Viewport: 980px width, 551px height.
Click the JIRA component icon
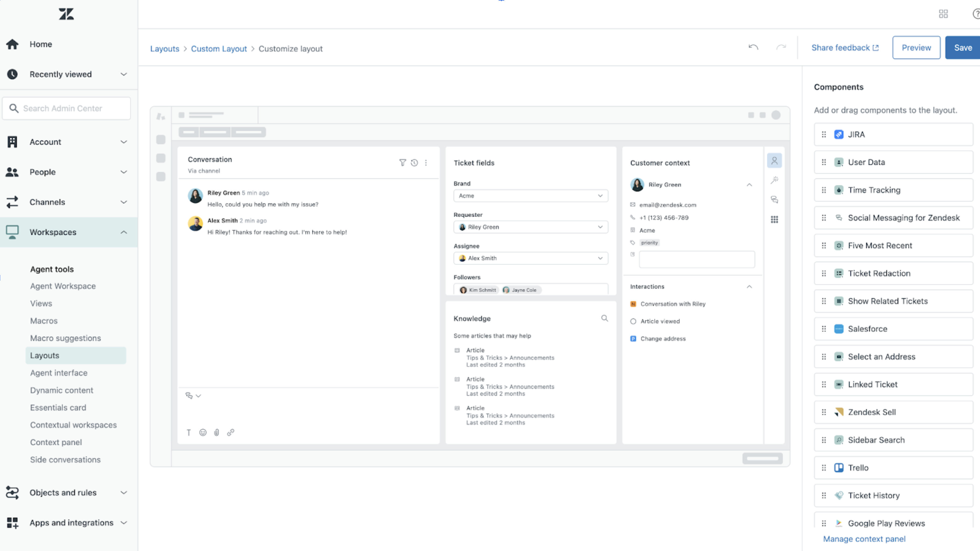click(x=839, y=134)
